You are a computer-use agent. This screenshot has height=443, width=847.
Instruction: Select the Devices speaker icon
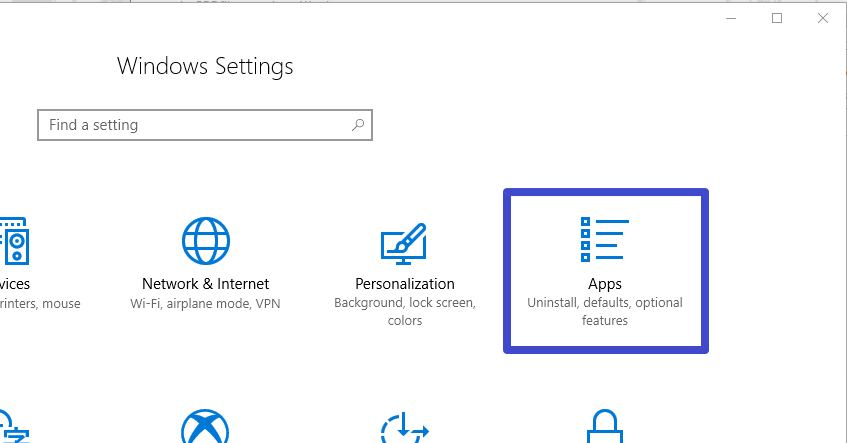click(x=14, y=241)
